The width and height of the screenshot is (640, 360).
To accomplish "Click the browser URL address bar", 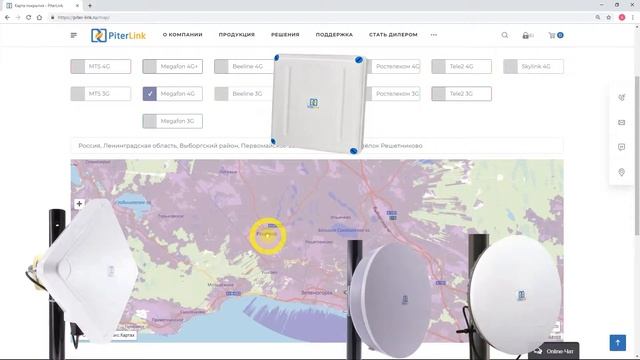I will pos(318,18).
